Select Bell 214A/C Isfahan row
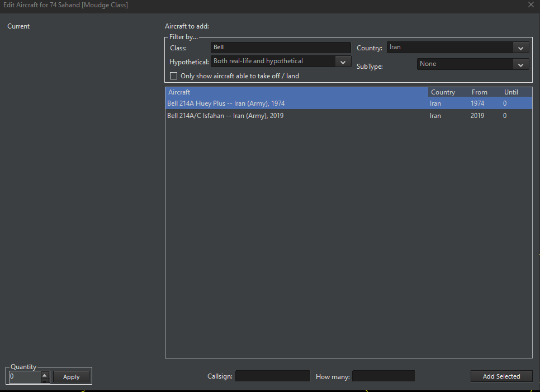This screenshot has height=392, width=540. click(x=348, y=116)
